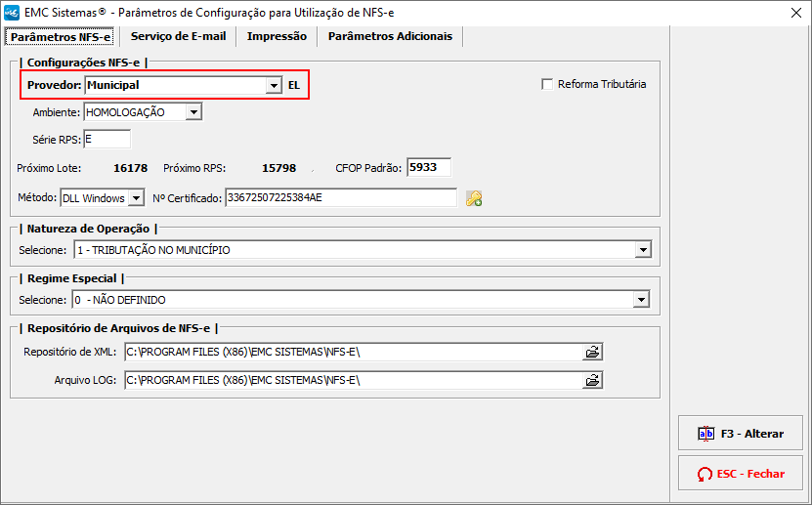Click the CFOP Padrão field 5933
This screenshot has width=812, height=505.
(x=429, y=167)
